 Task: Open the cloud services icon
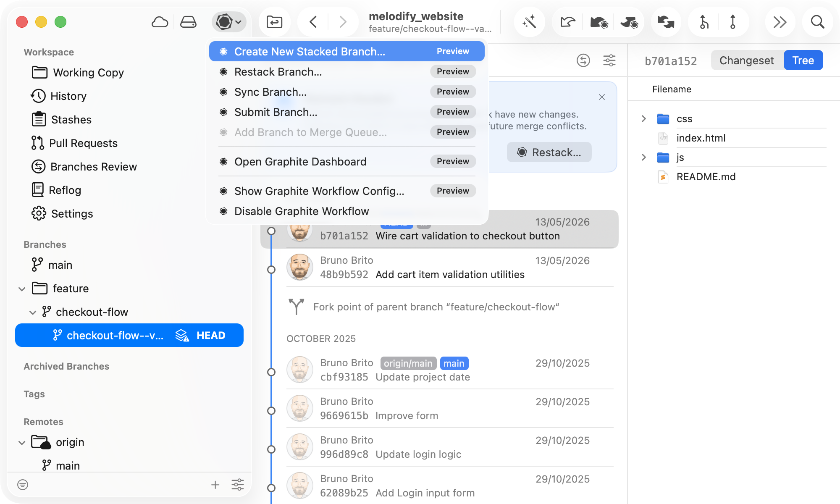pos(160,22)
